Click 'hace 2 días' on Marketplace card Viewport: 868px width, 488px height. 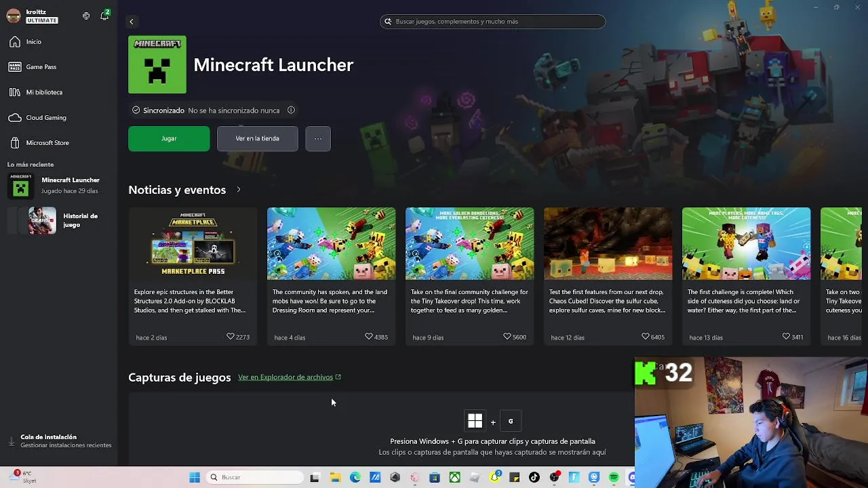[x=151, y=338]
